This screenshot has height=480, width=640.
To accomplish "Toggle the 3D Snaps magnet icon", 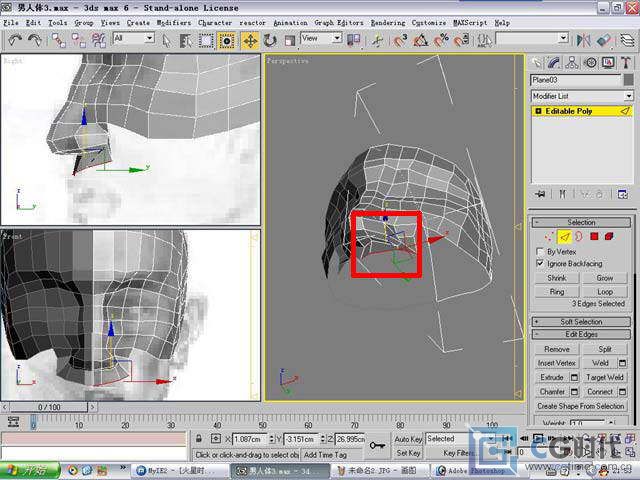I will (400, 40).
